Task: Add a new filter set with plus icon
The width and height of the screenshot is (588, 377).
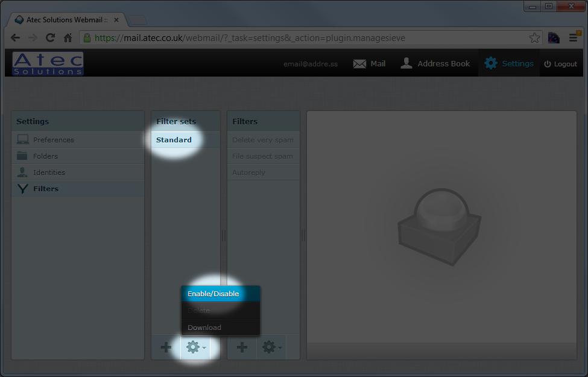Action: pos(166,347)
